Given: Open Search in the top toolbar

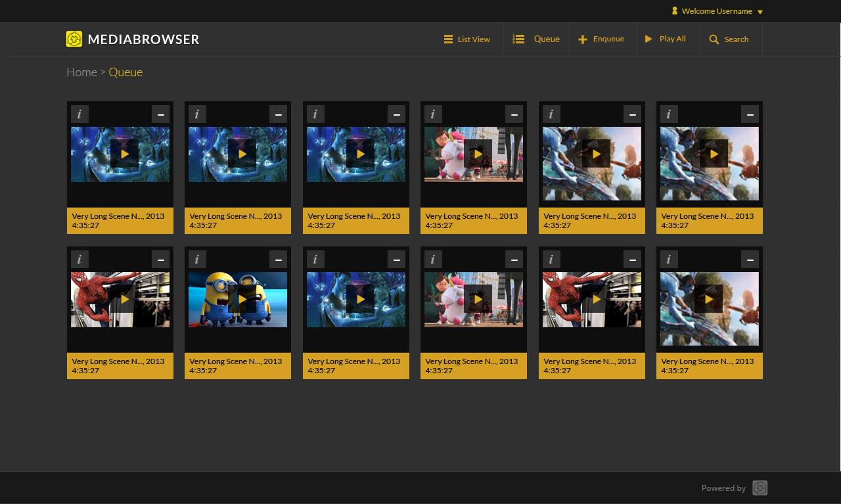Looking at the screenshot, I should coord(729,39).
